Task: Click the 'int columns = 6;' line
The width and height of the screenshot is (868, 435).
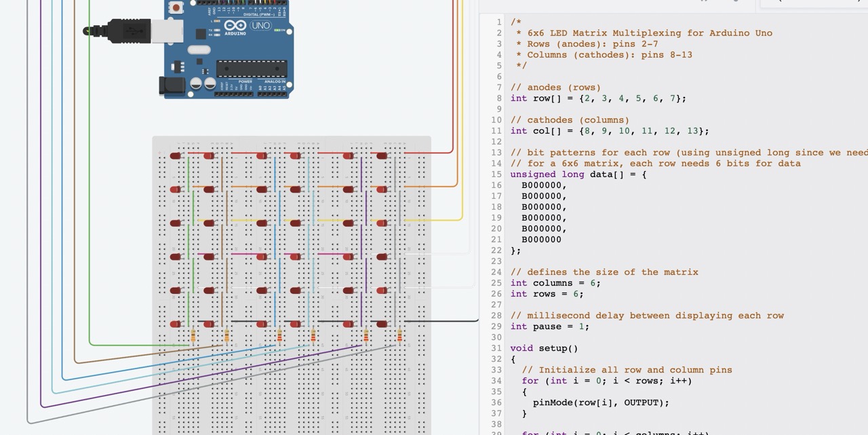Action: point(555,282)
